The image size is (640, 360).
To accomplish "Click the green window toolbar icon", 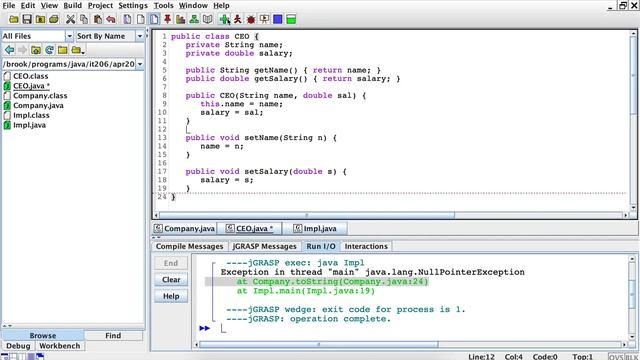I will (291, 19).
